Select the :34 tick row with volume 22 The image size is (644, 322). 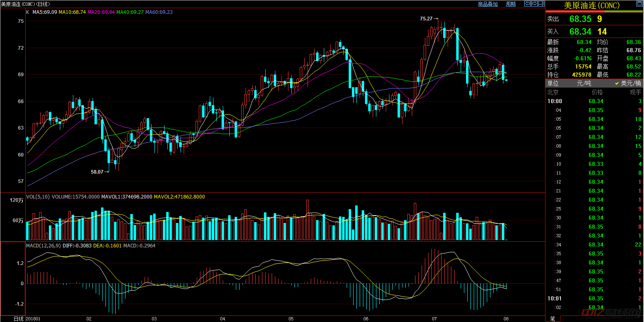594,245
